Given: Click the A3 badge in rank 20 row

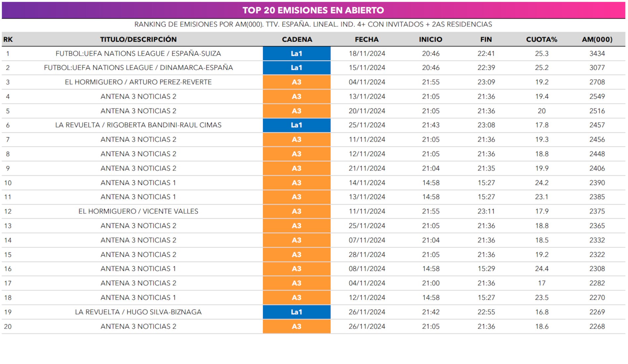Looking at the screenshot, I should [x=296, y=327].
